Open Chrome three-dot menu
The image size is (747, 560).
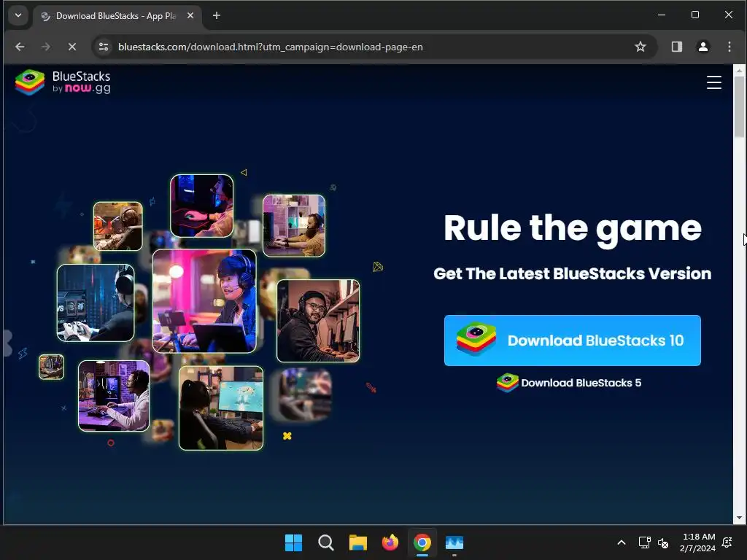(x=729, y=47)
